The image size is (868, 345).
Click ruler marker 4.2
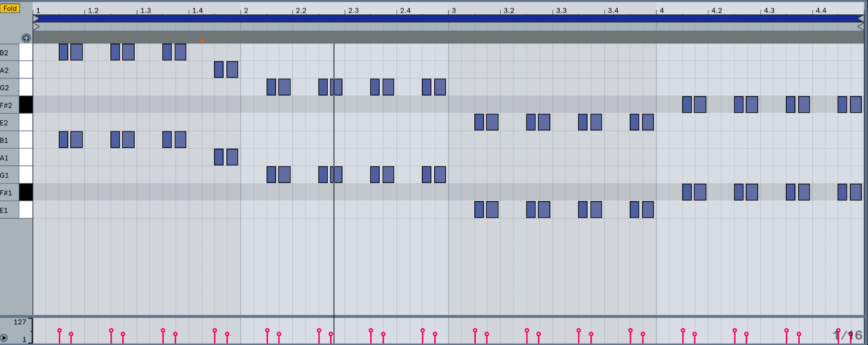point(717,10)
